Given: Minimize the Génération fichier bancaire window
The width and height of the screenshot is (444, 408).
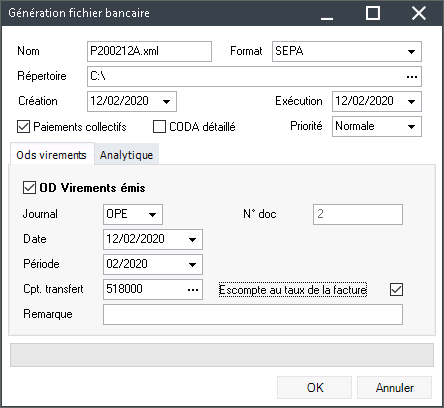Looking at the screenshot, I should click(x=327, y=14).
